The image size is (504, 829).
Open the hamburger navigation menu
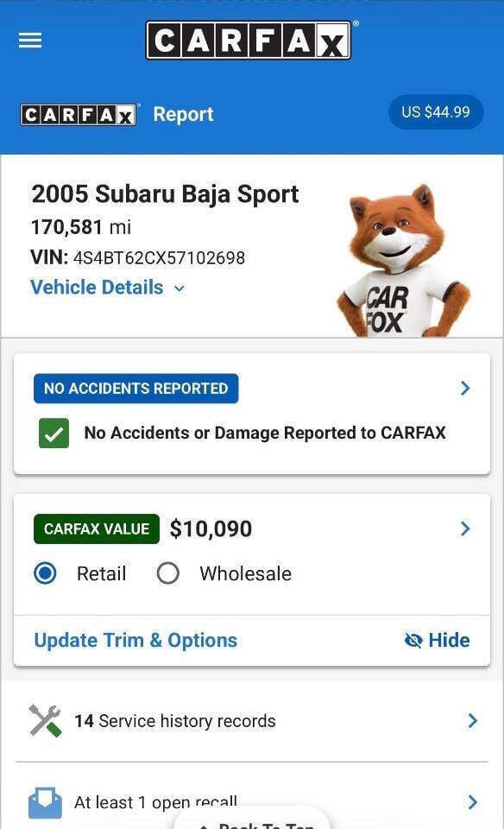(x=29, y=40)
